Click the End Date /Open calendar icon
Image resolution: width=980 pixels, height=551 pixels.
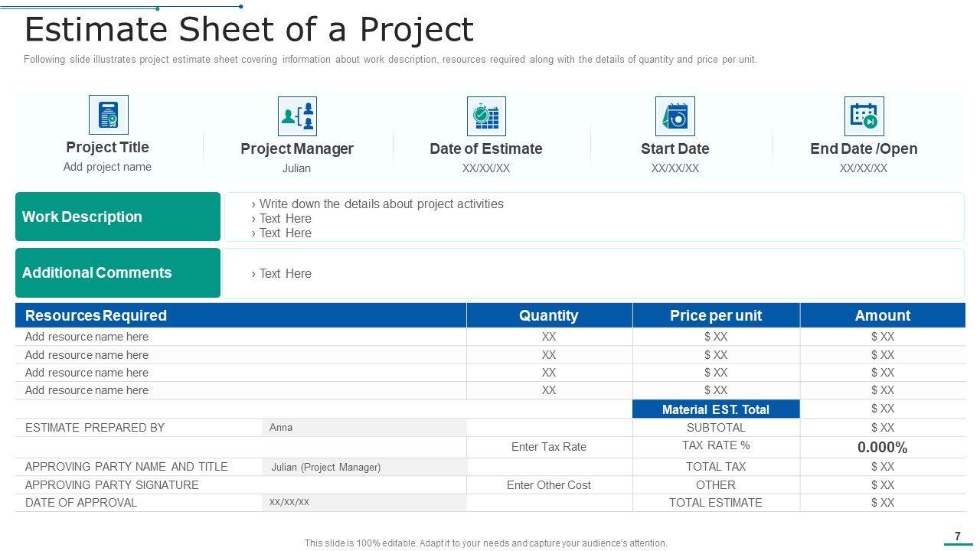[864, 116]
